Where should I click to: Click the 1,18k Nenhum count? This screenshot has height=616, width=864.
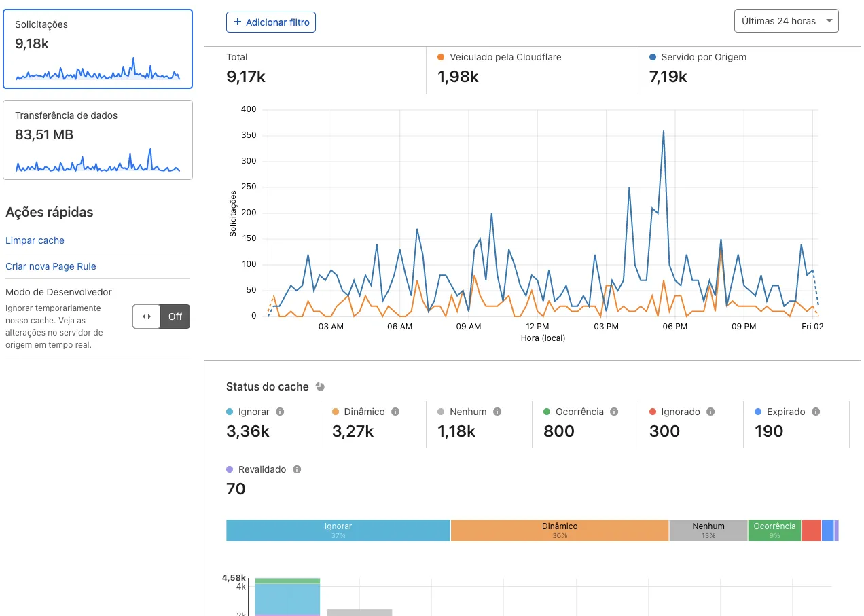[456, 431]
